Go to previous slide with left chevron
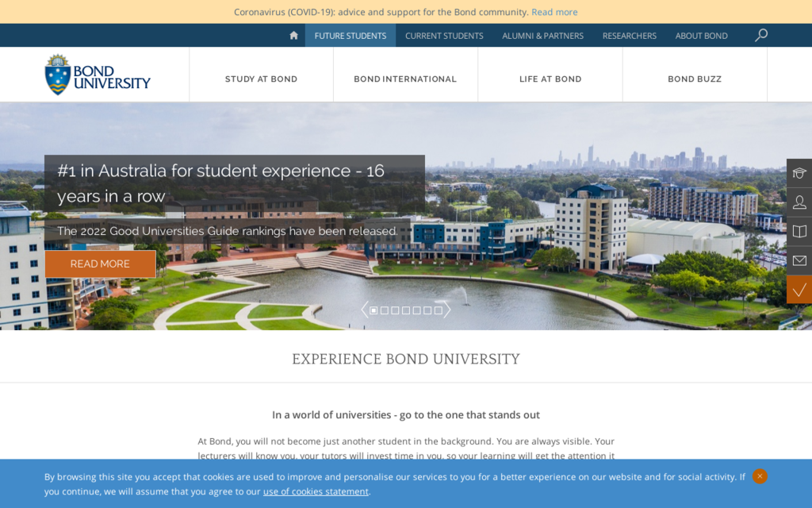812x508 pixels. coord(364,310)
